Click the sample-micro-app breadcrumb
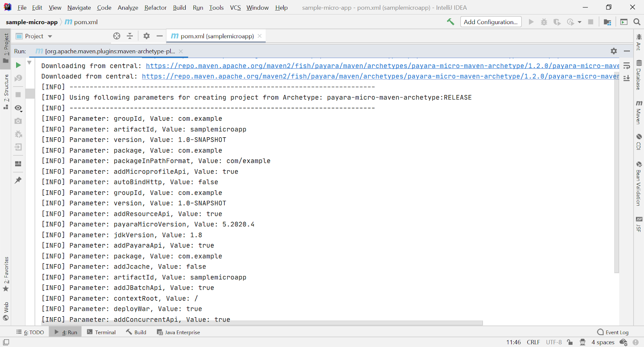 pyautogui.click(x=31, y=22)
